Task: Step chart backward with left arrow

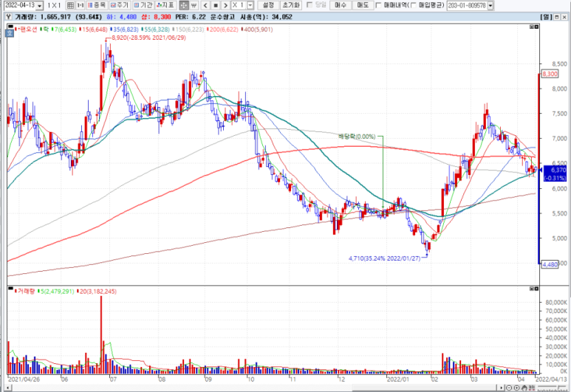Action: point(205,5)
